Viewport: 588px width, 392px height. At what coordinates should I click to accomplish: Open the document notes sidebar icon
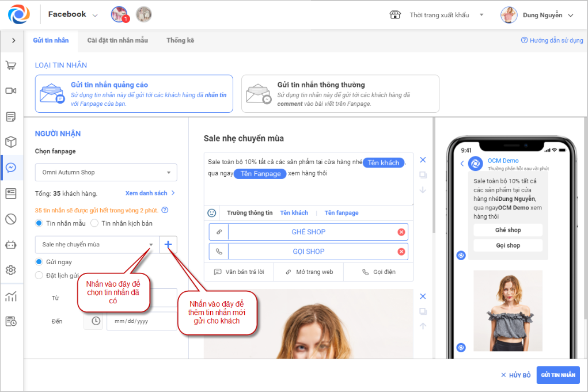coord(11,117)
